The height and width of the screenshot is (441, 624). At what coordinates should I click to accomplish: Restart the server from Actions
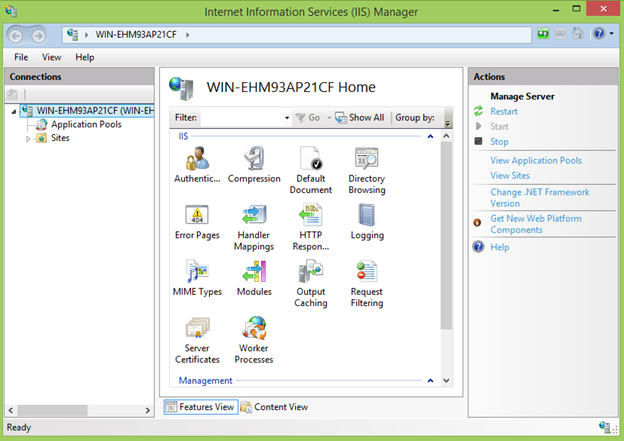tap(504, 111)
